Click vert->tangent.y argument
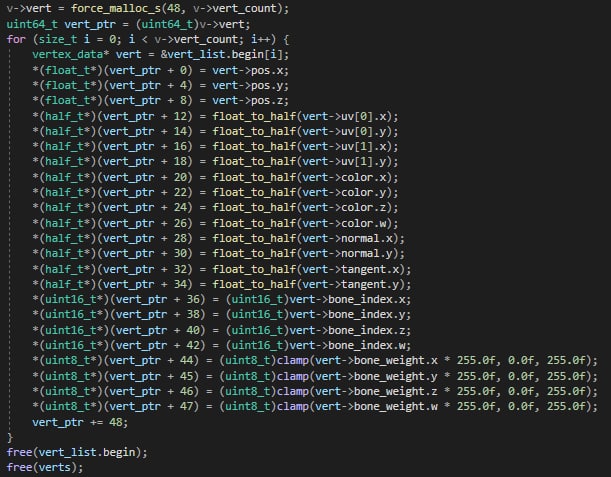The width and height of the screenshot is (611, 477). pyautogui.click(x=350, y=284)
